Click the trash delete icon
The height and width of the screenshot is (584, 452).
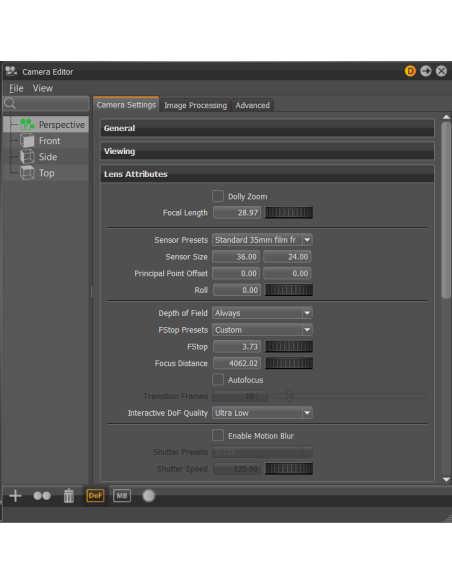tap(69, 496)
